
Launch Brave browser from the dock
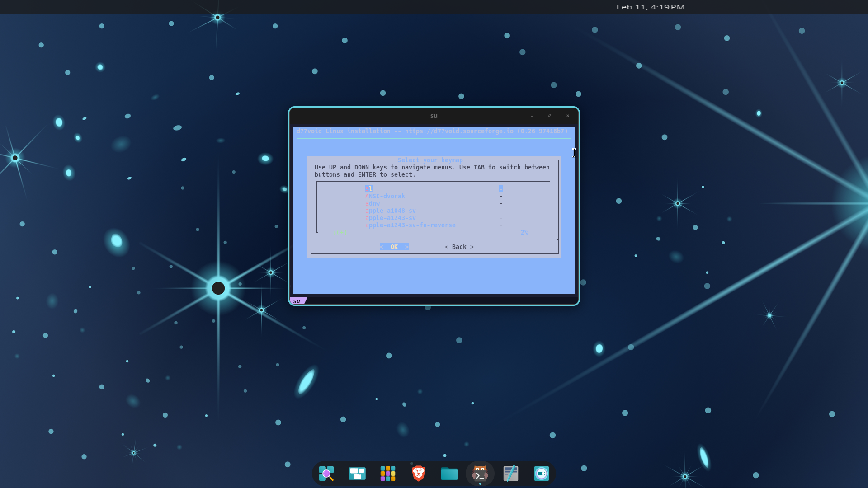coord(419,474)
